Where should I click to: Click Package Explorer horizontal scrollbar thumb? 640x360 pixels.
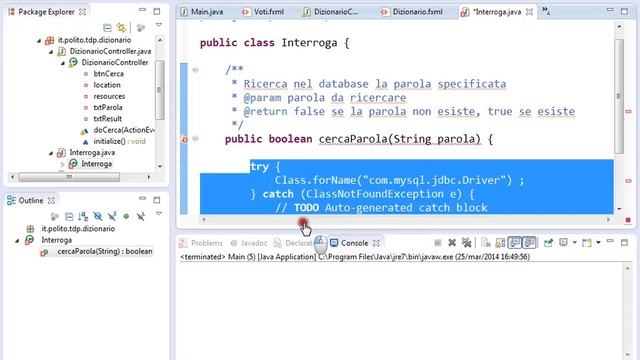click(x=69, y=177)
